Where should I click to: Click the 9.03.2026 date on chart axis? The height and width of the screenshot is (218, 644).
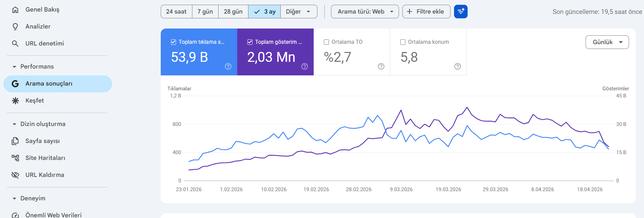pyautogui.click(x=401, y=189)
